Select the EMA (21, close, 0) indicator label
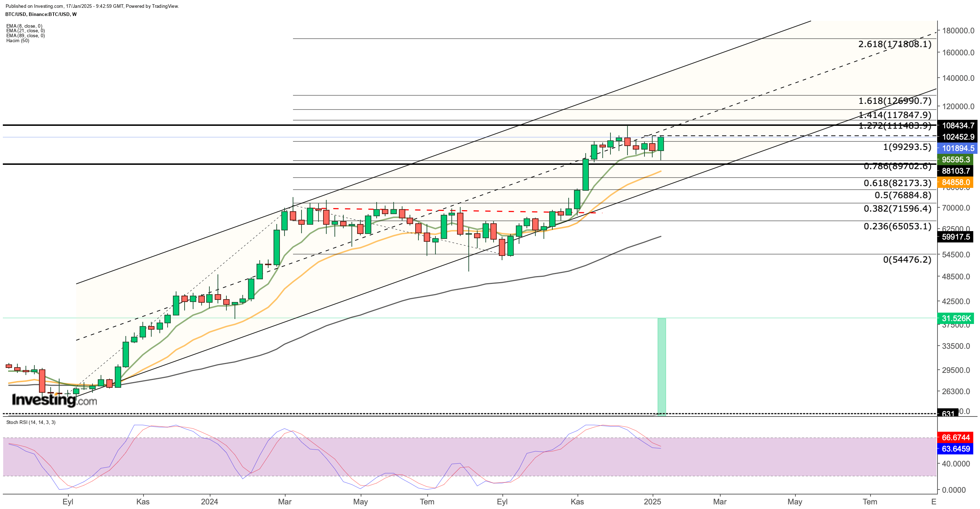Viewport: 980px width, 509px height. pyautogui.click(x=26, y=31)
